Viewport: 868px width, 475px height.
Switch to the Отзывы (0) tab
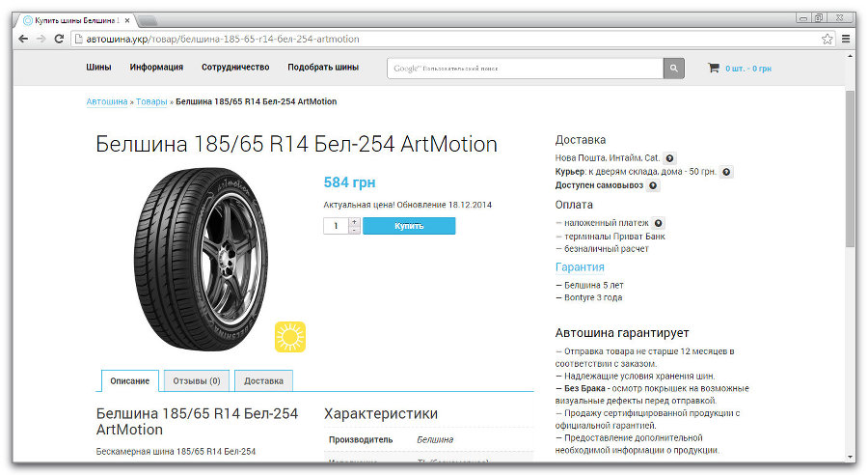click(197, 380)
